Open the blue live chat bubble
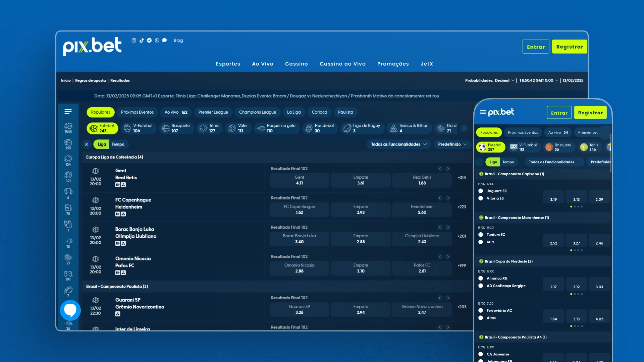Screen dimensions: 644x362 pos(70,310)
